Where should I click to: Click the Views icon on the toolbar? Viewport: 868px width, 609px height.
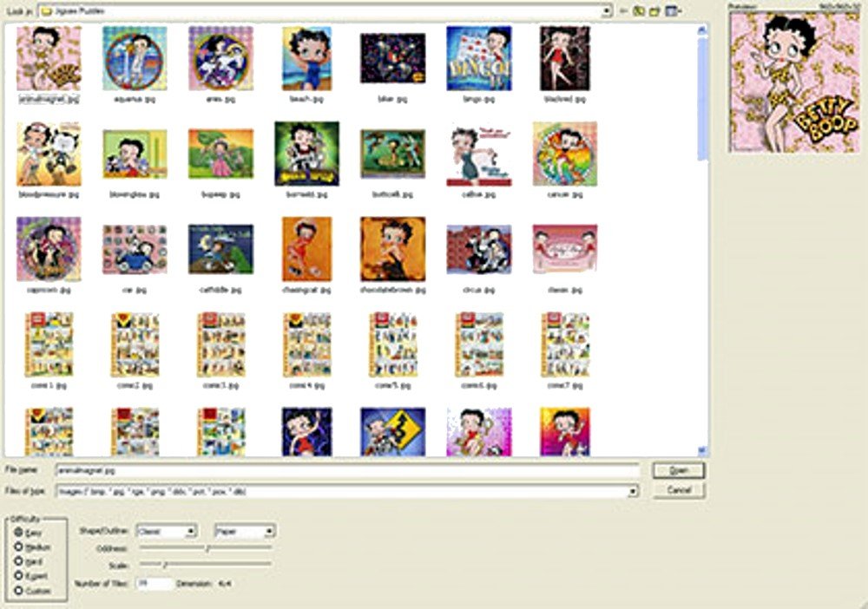click(670, 11)
